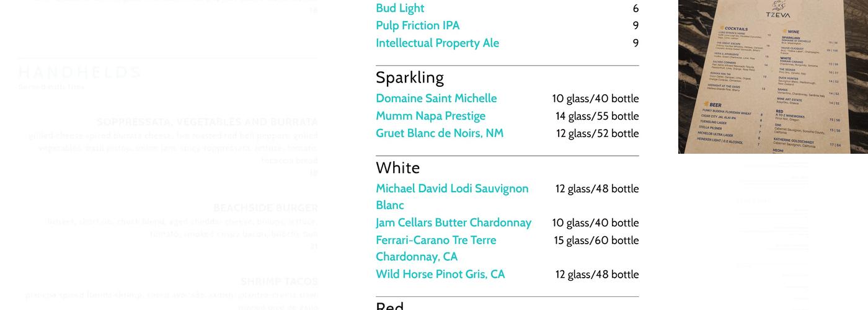Open the TZEVA menu photo thumbnail
868x310 pixels.
(x=773, y=76)
